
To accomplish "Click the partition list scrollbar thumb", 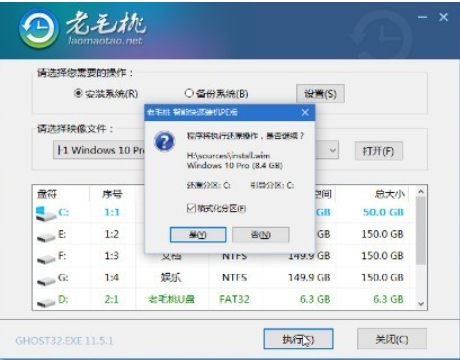I will 421,231.
